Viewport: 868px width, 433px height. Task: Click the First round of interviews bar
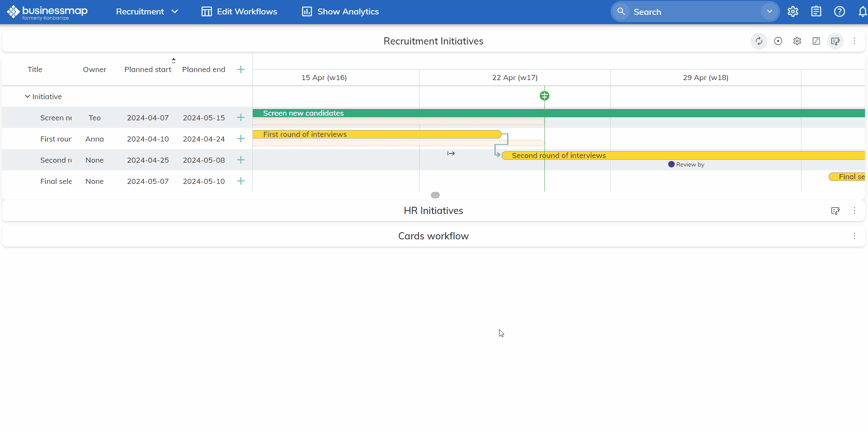point(377,134)
